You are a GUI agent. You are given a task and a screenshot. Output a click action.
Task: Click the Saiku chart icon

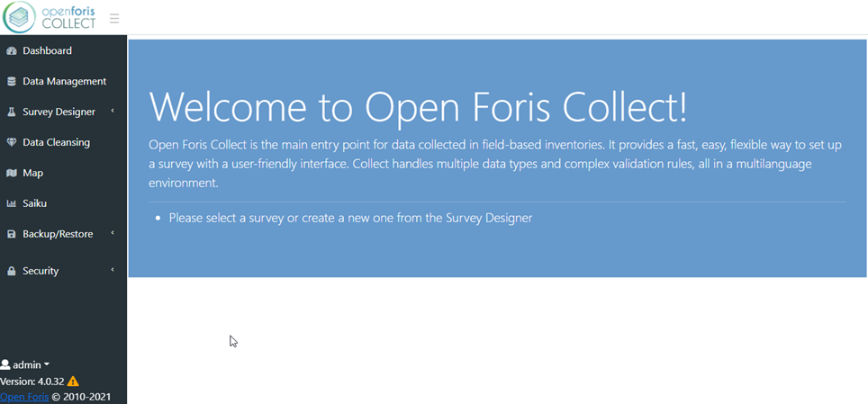[x=11, y=203]
